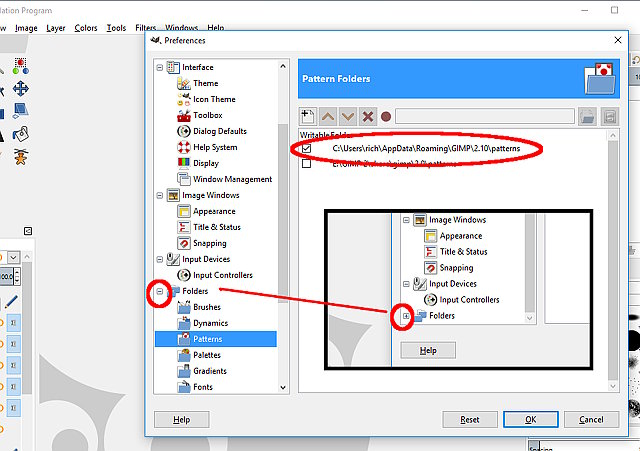The image size is (640, 451).
Task: Close the Preferences dialog
Action: (x=618, y=40)
